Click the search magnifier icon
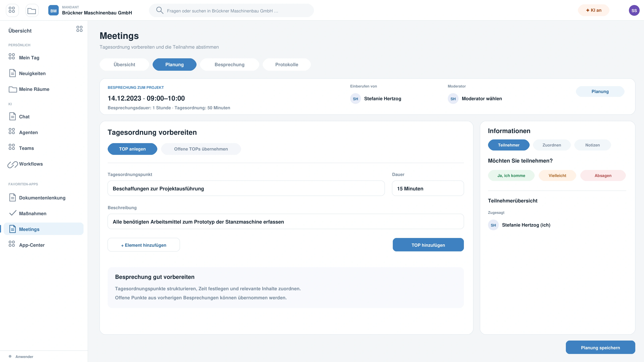The image size is (644, 362). tap(160, 11)
